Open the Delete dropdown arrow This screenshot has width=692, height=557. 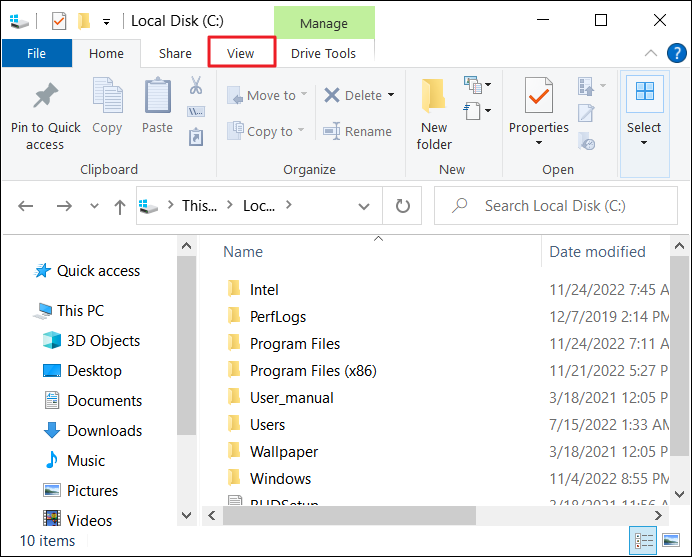point(390,96)
